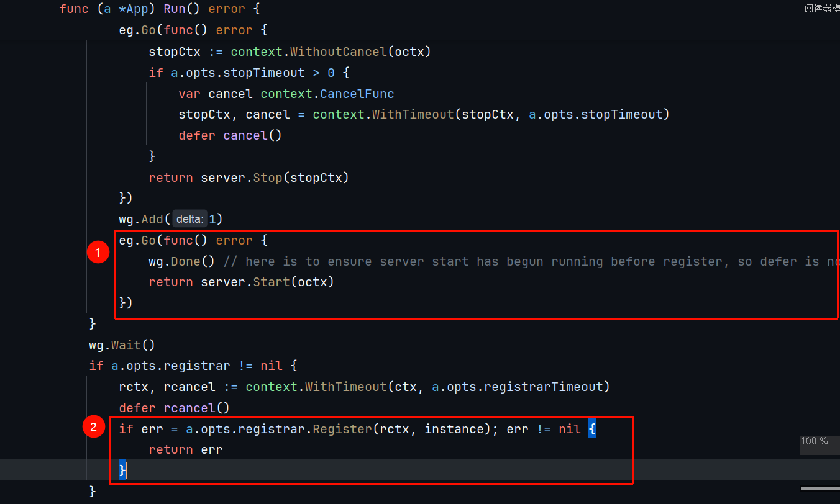The height and width of the screenshot is (504, 840).
Task: Click 'Stop' in server.Stop(stopCtx)
Action: 267,178
